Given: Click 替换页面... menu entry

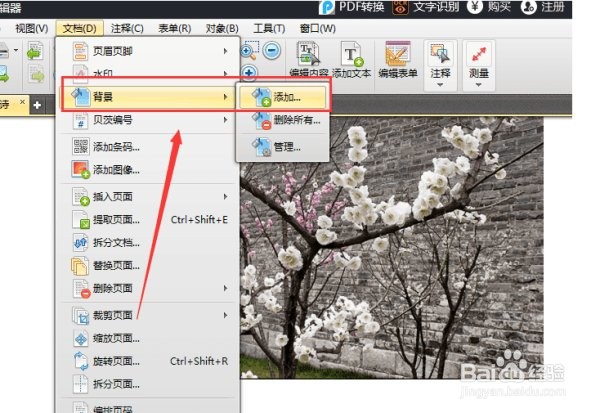Looking at the screenshot, I should point(148,265).
